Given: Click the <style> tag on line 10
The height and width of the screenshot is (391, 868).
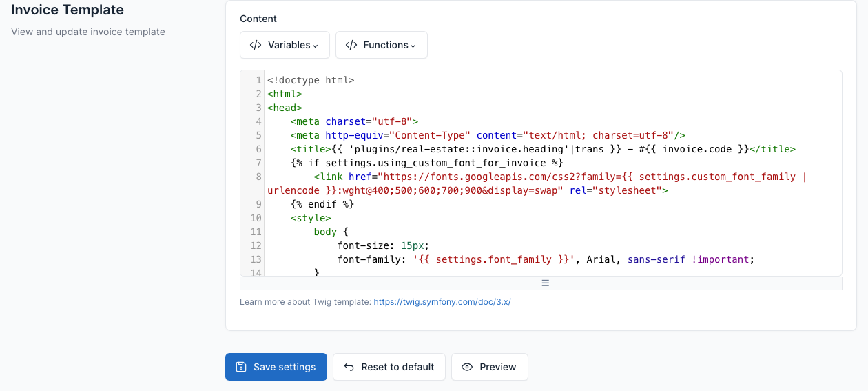Looking at the screenshot, I should [311, 218].
